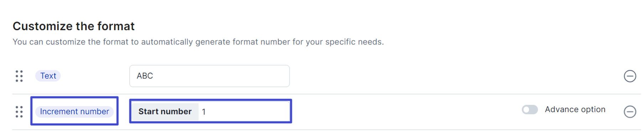The width and height of the screenshot is (644, 136).
Task: Grab the drag handle beside Increment number row
Action: click(x=19, y=111)
